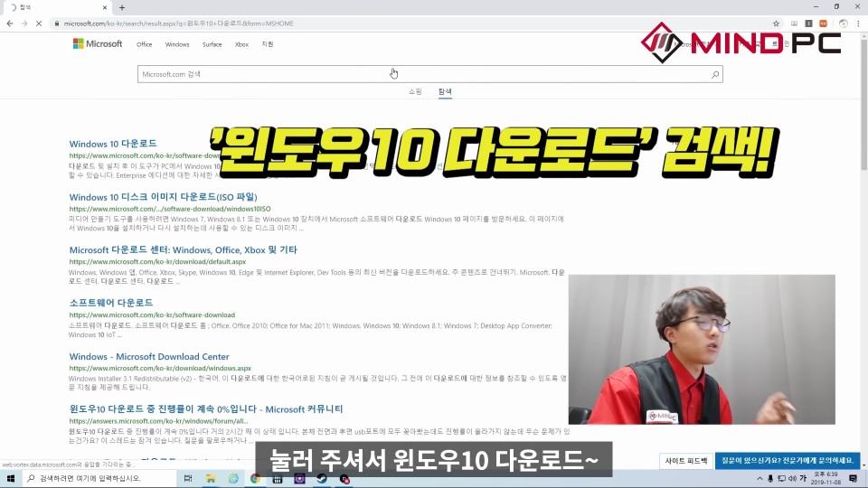Image resolution: width=868 pixels, height=488 pixels.
Task: Switch to the 탐색 tab
Action: pos(445,91)
